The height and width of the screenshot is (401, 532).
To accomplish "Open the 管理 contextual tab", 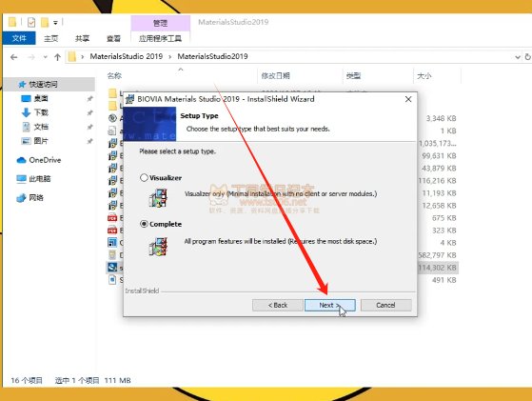I will (x=160, y=23).
